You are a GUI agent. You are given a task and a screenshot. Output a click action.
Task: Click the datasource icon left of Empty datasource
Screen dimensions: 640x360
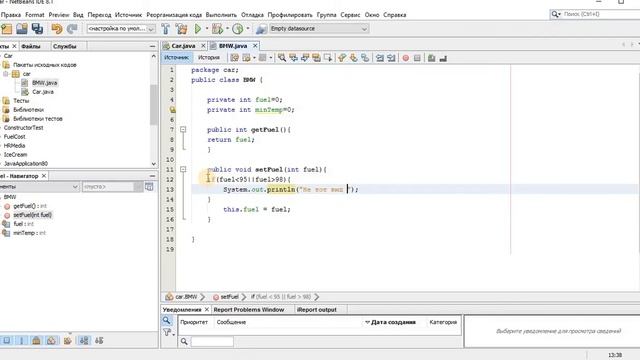click(262, 29)
